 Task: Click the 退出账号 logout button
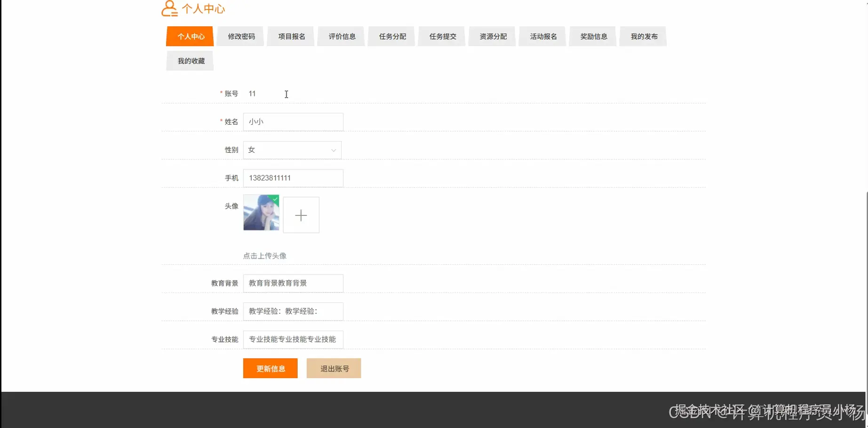(334, 368)
